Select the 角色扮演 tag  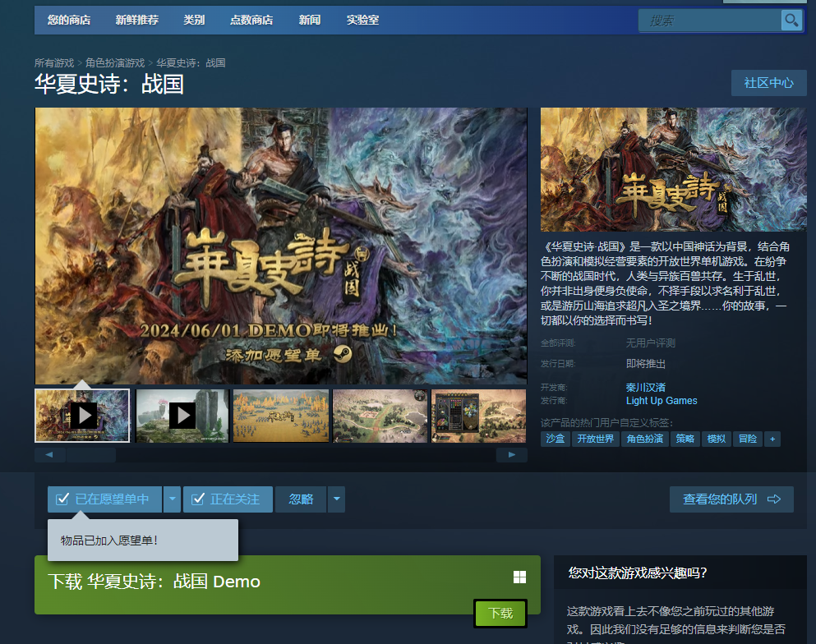tap(645, 439)
